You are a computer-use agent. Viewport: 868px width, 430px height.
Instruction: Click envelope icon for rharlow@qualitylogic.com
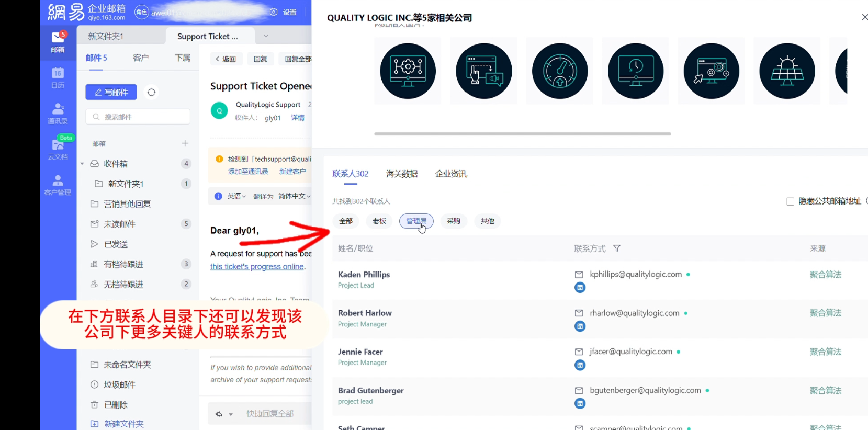click(x=579, y=313)
